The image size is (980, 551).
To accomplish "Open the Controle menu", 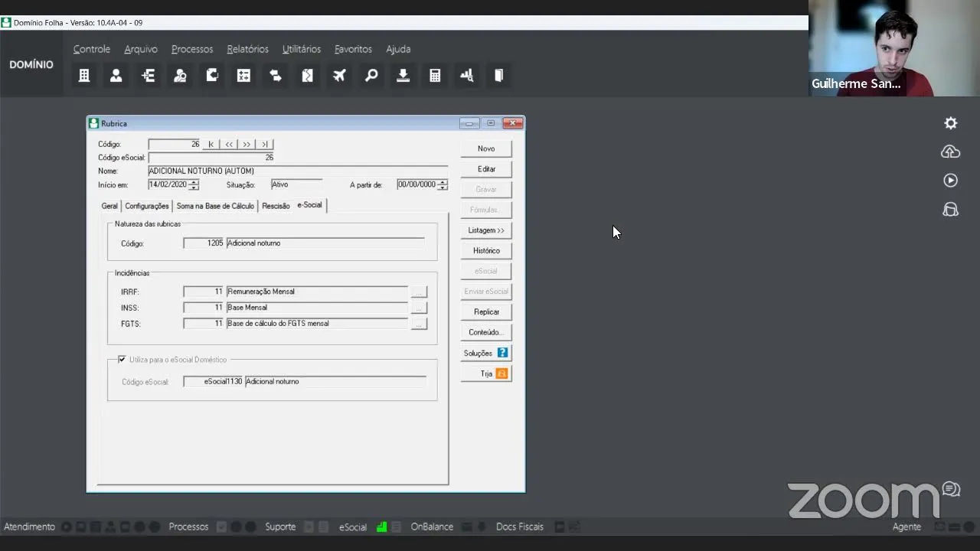I will [x=92, y=49].
